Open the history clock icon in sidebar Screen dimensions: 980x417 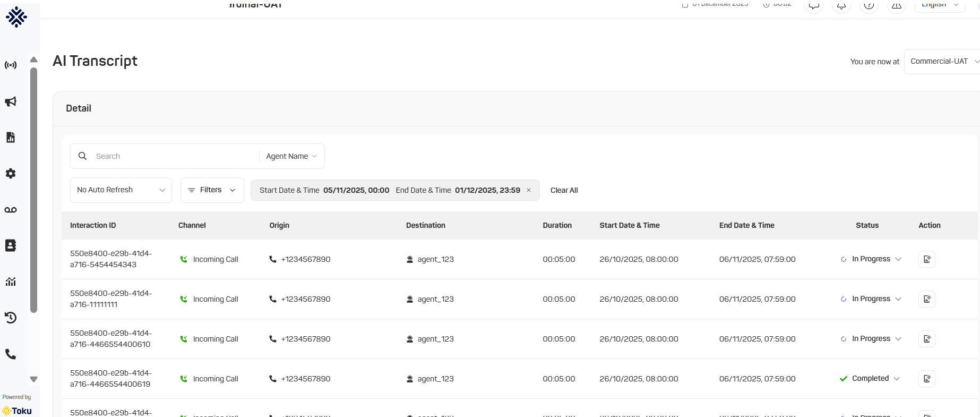pyautogui.click(x=11, y=318)
